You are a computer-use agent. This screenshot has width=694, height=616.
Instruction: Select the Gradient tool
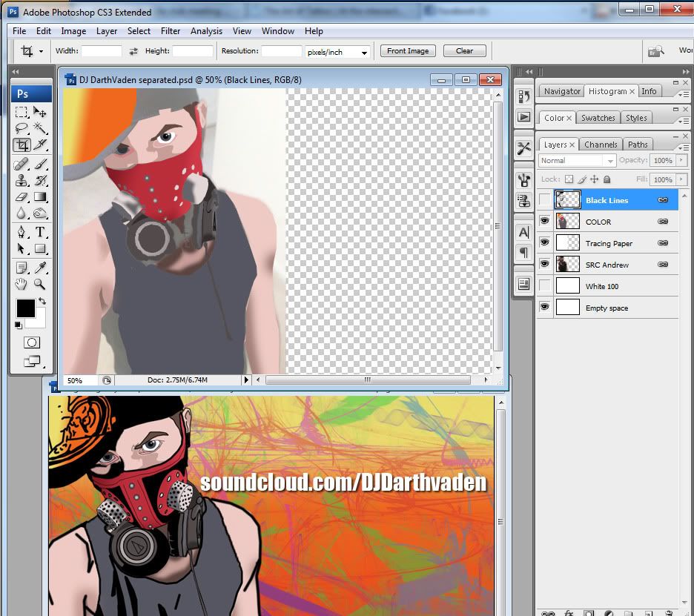coord(40,197)
